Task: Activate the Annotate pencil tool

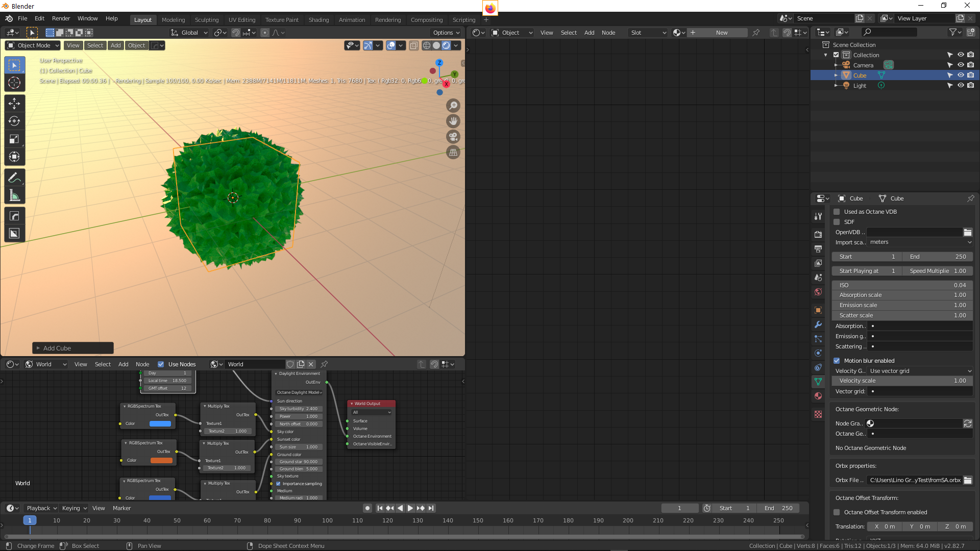Action: tap(14, 178)
